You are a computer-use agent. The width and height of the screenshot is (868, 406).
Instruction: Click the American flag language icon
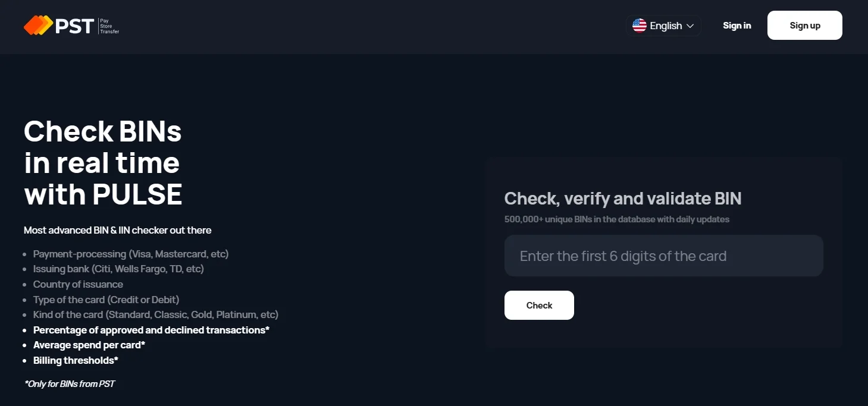pos(639,25)
